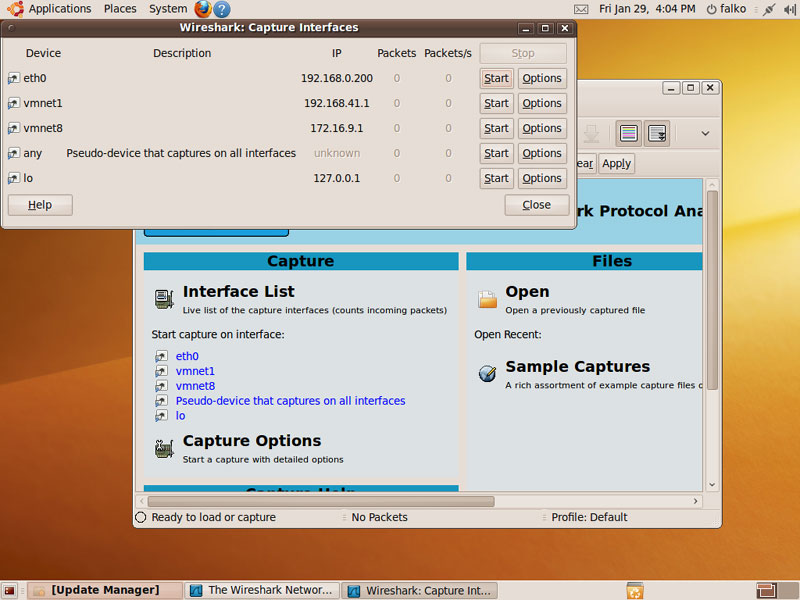Toggle the Colorize Packet List toolbar button

629,133
